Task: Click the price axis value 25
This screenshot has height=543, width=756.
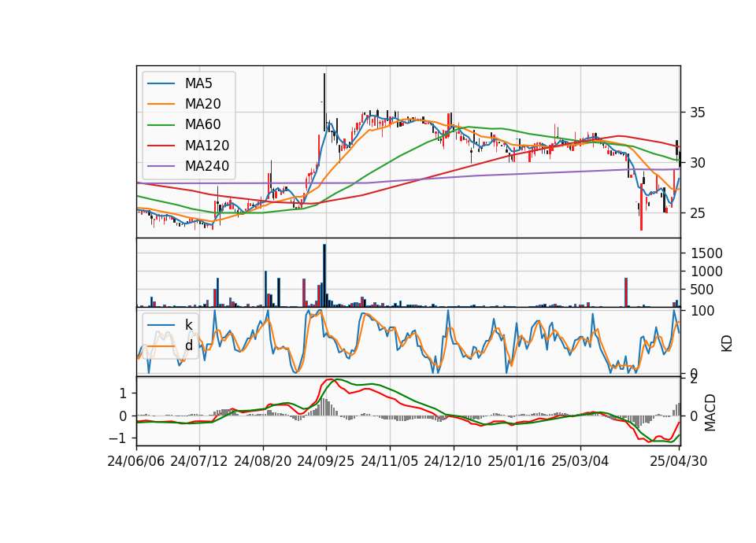Action: [698, 213]
